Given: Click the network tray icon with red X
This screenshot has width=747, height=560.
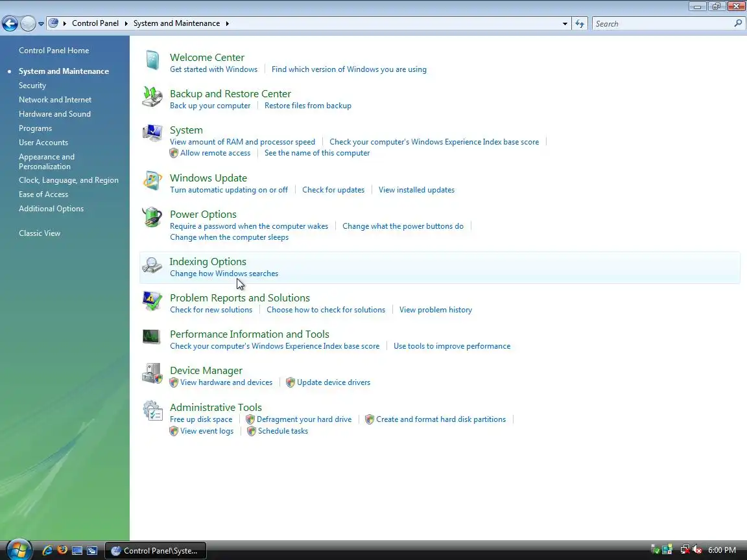Looking at the screenshot, I should click(685, 550).
